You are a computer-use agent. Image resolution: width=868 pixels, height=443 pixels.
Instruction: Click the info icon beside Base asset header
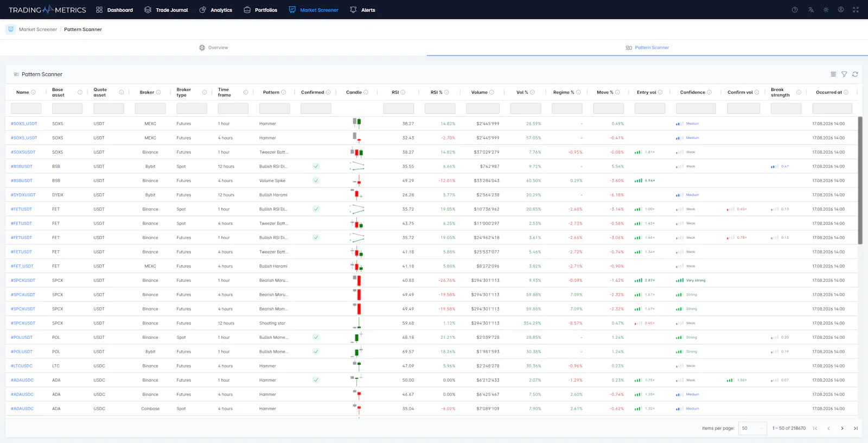pyautogui.click(x=80, y=92)
